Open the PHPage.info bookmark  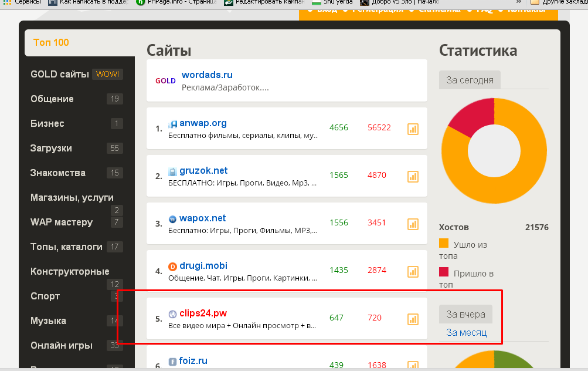click(x=176, y=2)
